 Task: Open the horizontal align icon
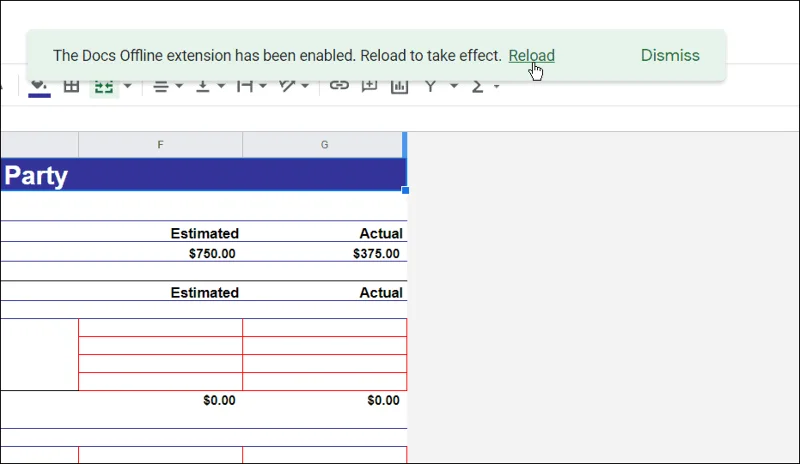click(161, 86)
